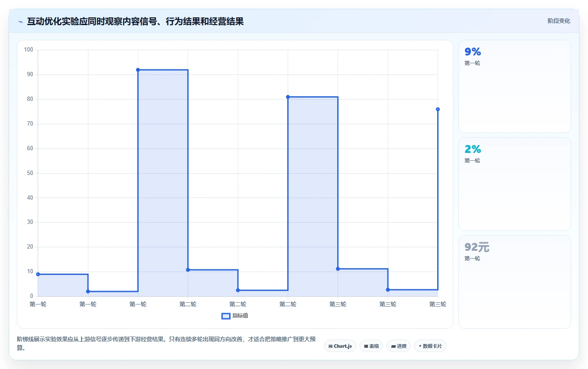Screen dimensions: 588x369
Task: Click the blue legend box for 指标值
Action: coord(226,316)
